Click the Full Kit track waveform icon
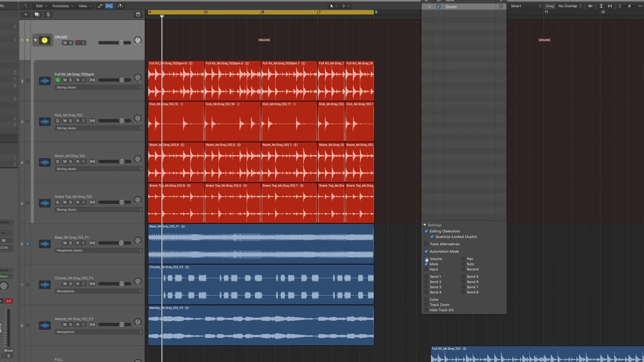This screenshot has width=644, height=362. click(45, 80)
